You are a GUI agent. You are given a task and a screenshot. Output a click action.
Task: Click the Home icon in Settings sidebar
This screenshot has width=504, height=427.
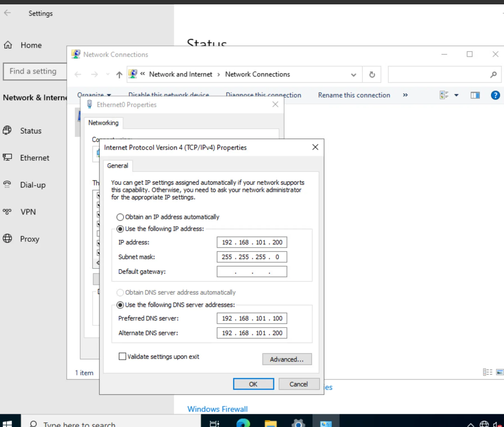[8, 45]
